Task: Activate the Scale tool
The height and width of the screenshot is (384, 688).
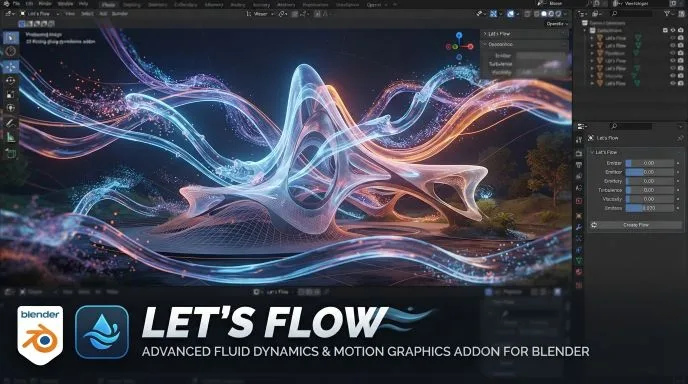Action: 11,94
